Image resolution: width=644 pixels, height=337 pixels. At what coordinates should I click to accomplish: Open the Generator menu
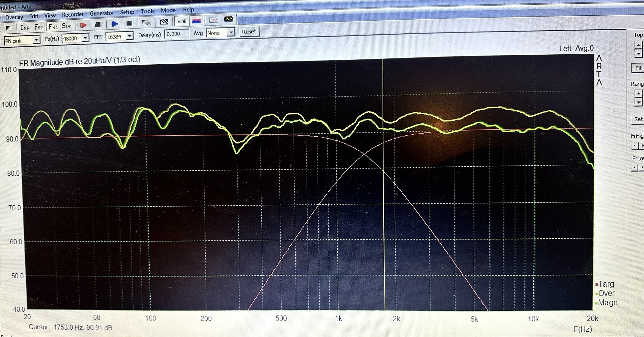102,13
